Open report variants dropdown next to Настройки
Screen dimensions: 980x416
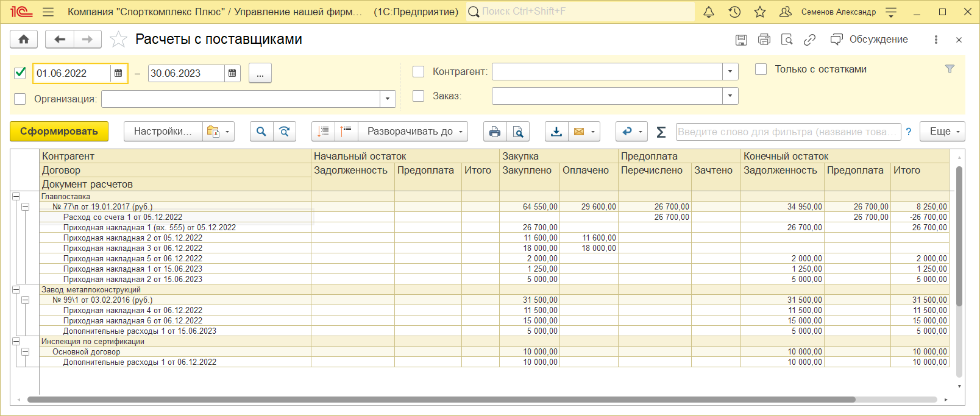tap(219, 132)
